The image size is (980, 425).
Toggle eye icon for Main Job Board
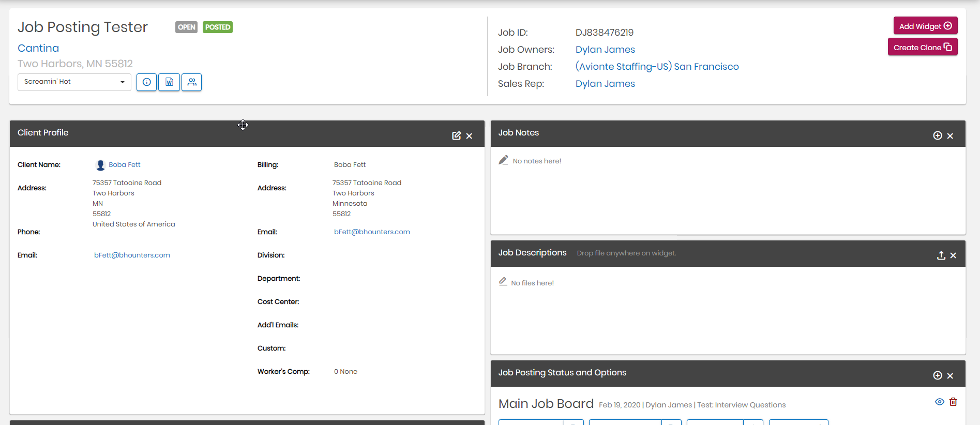click(939, 402)
